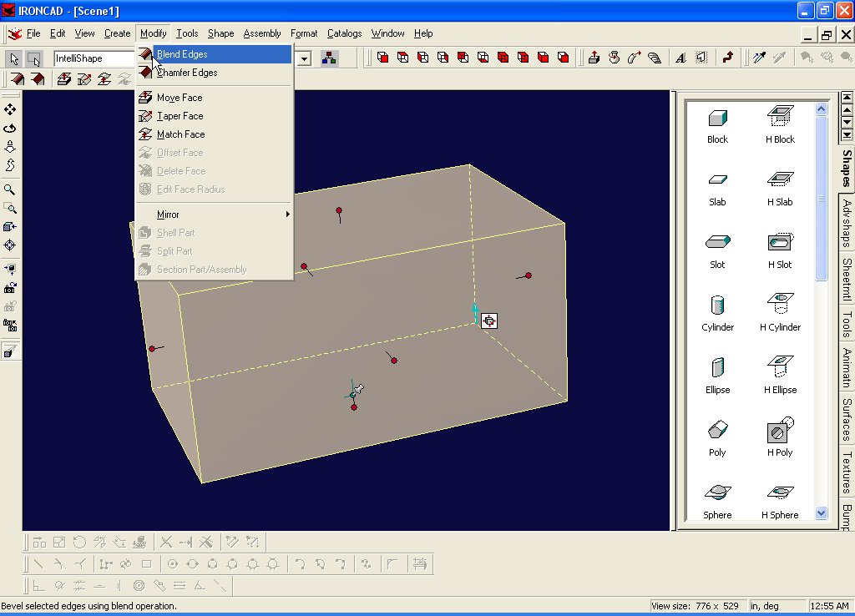Click the Spin shape toolbar icon

615,58
